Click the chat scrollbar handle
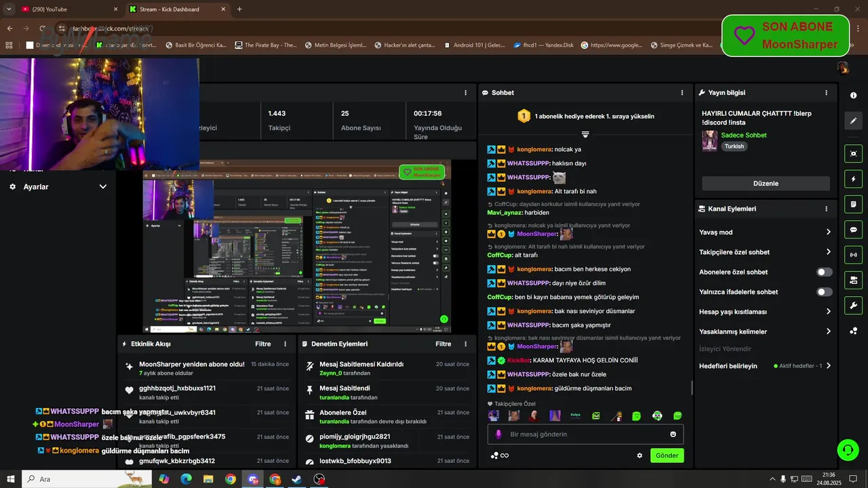The image size is (868, 488). click(692, 388)
